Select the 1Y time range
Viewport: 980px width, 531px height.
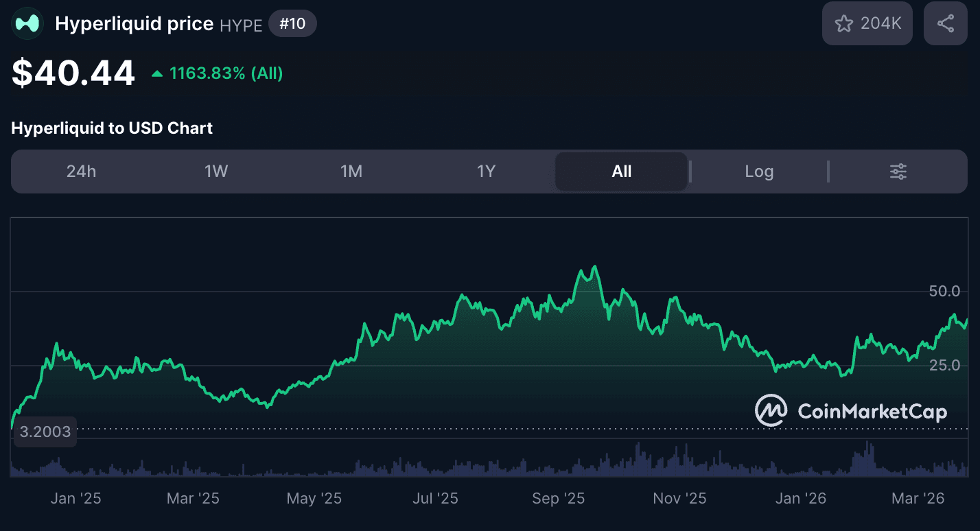tap(486, 172)
